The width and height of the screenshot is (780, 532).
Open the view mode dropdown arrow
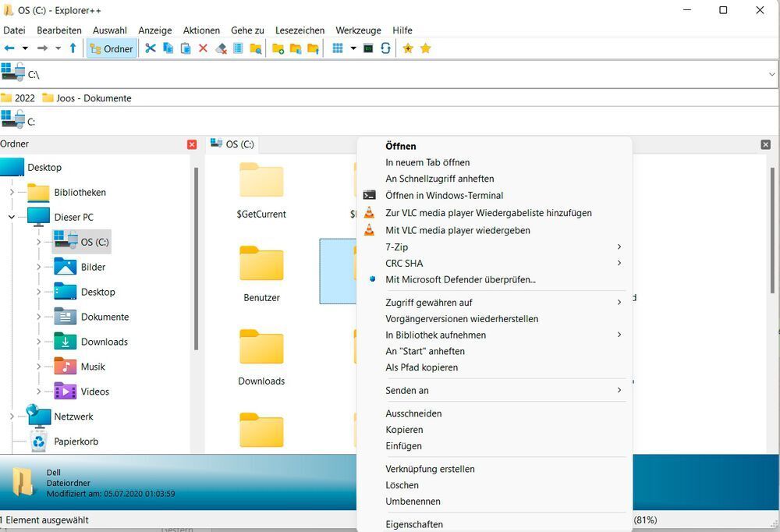click(x=353, y=48)
